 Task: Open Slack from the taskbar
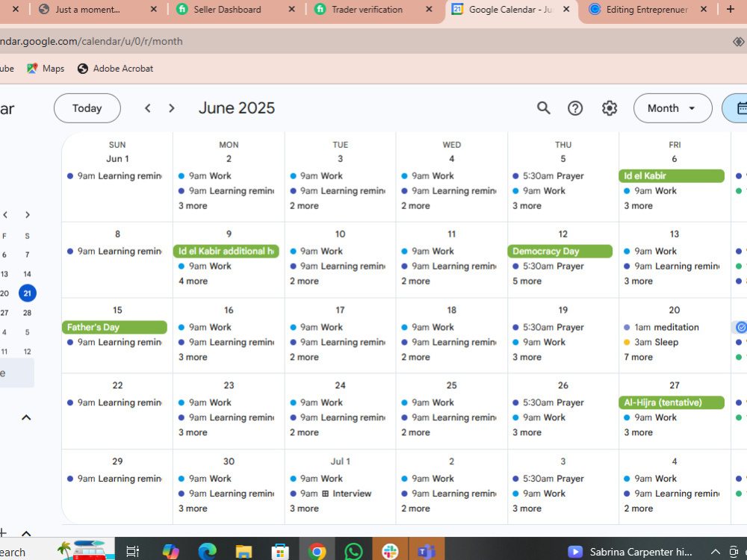(x=390, y=552)
